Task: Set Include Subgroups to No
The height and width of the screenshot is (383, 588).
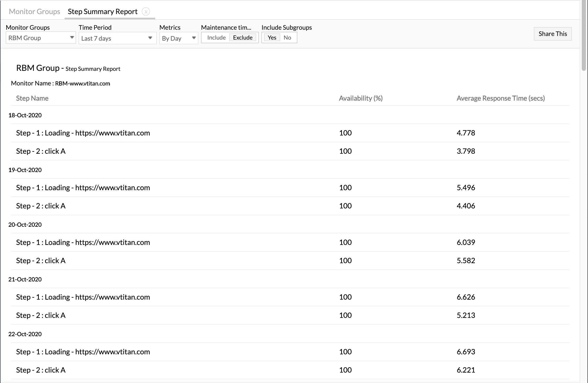Action: 287,38
